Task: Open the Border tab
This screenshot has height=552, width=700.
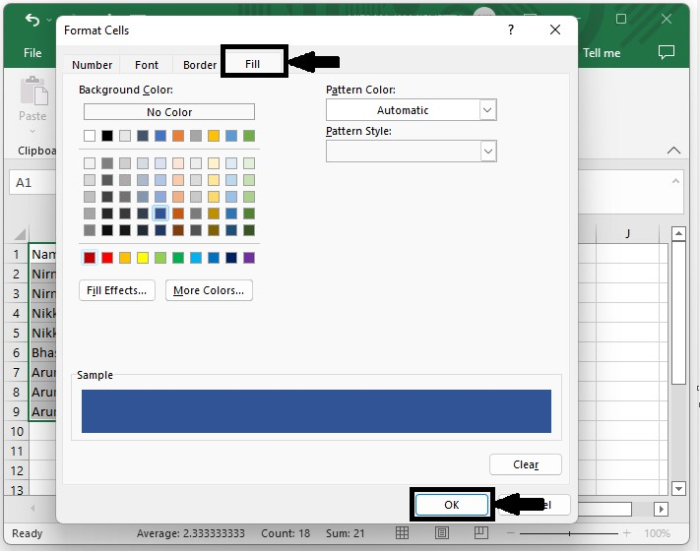Action: click(200, 65)
